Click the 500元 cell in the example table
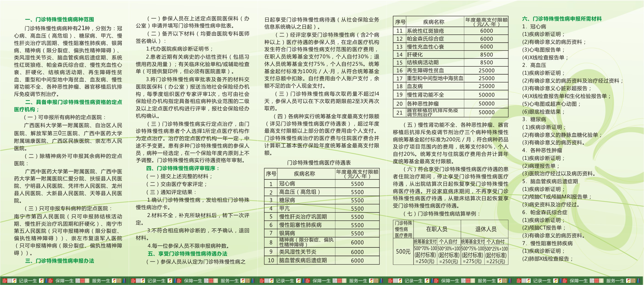Image resolution: width=644 pixels, height=285 pixels. [403, 251]
